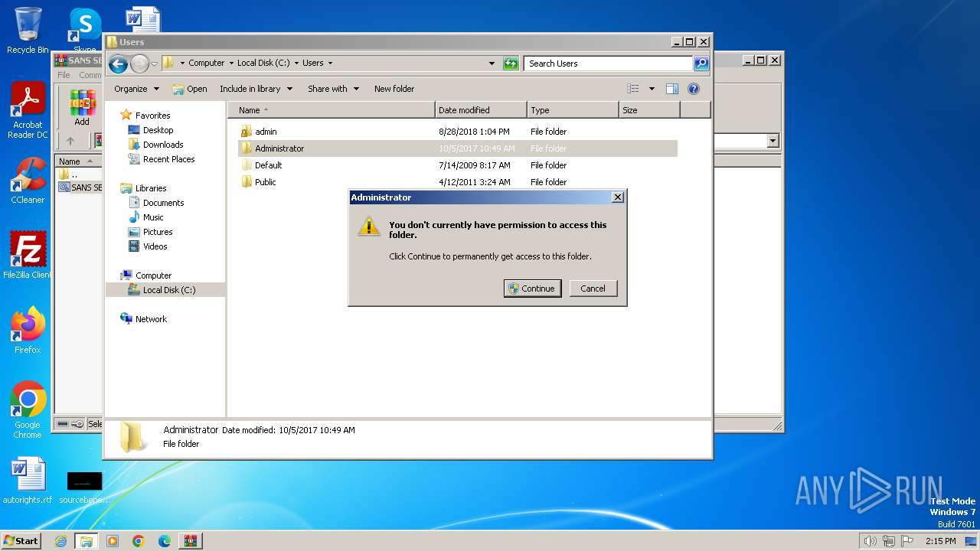The width and height of the screenshot is (980, 551).
Task: Open Recycle Bin desktop icon
Action: pos(28,31)
